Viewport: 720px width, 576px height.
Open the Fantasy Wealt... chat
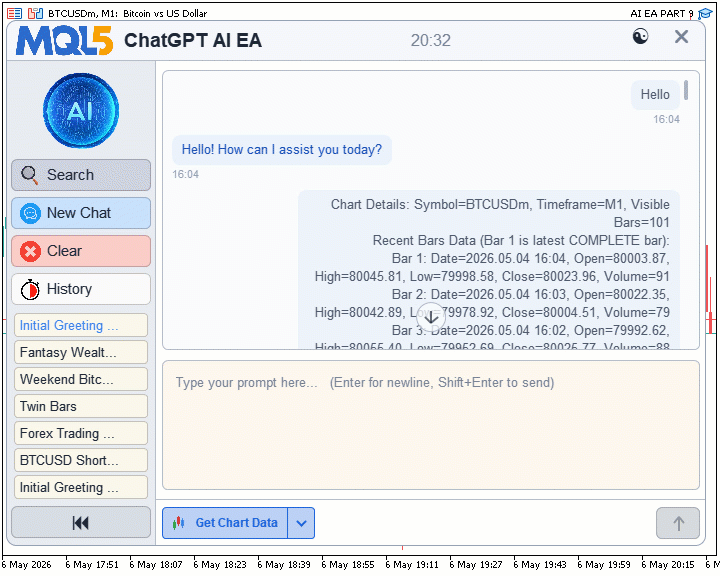[81, 352]
